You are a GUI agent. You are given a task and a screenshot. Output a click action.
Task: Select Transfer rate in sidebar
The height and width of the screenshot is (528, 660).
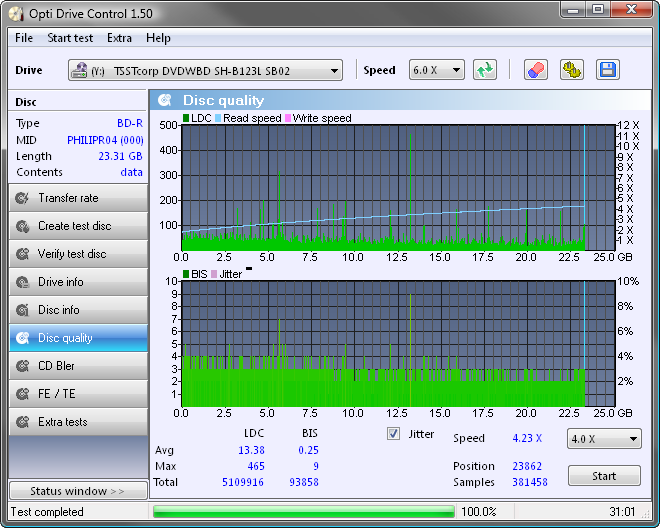pyautogui.click(x=78, y=198)
